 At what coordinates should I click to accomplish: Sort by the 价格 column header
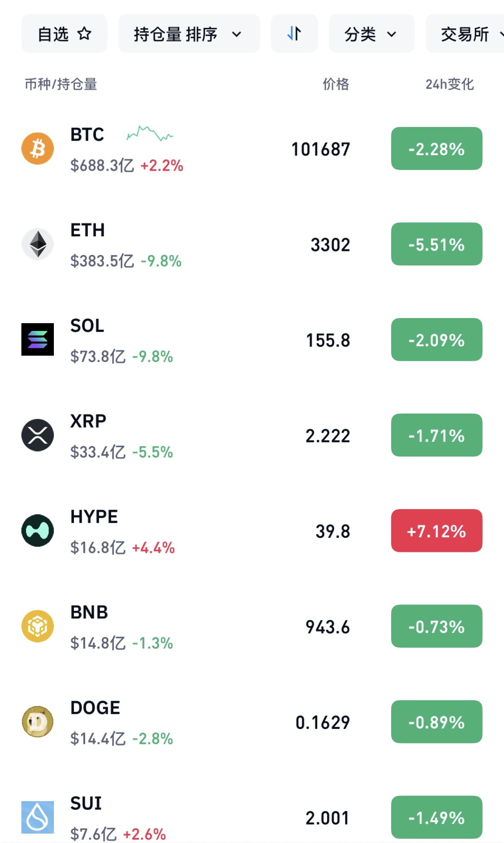pos(336,84)
